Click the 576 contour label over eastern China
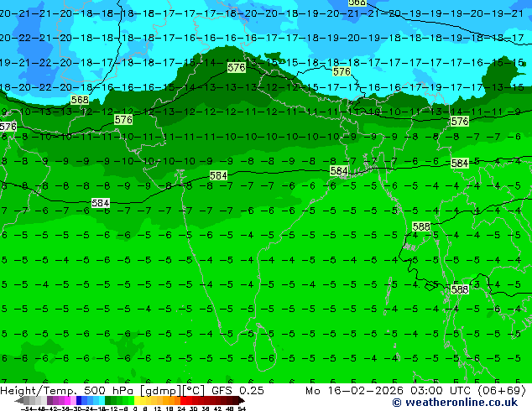The height and width of the screenshot is (411, 532). point(460,121)
